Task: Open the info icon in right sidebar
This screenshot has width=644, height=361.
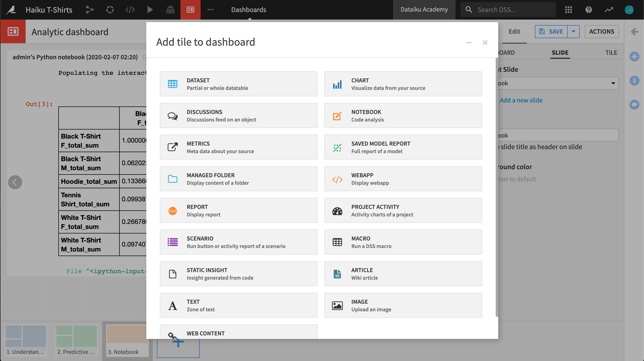Action: (x=634, y=80)
